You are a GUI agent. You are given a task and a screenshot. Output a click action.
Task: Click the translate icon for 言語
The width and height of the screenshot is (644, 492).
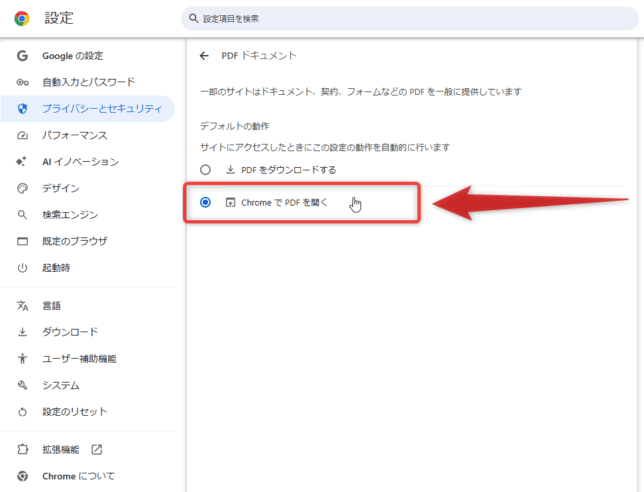[x=22, y=306]
